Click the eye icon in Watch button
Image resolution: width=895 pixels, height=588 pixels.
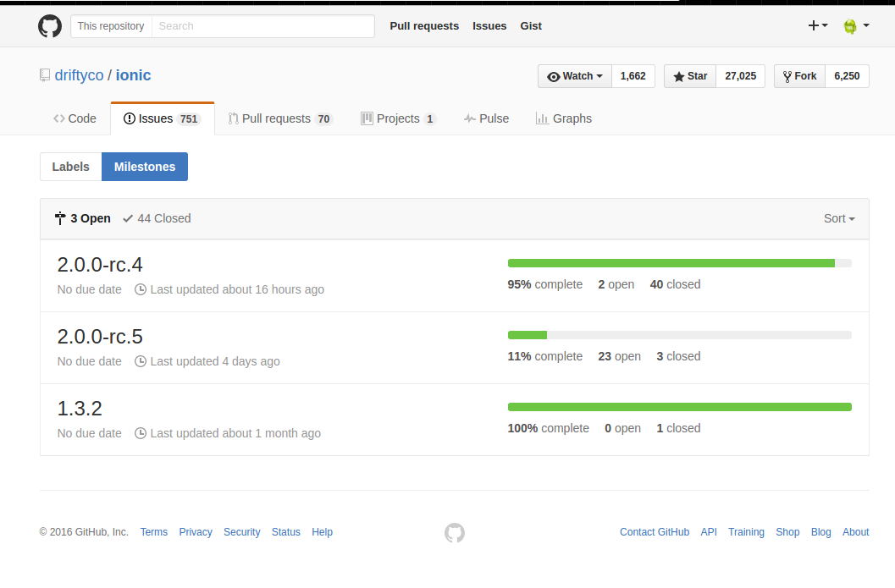click(553, 76)
